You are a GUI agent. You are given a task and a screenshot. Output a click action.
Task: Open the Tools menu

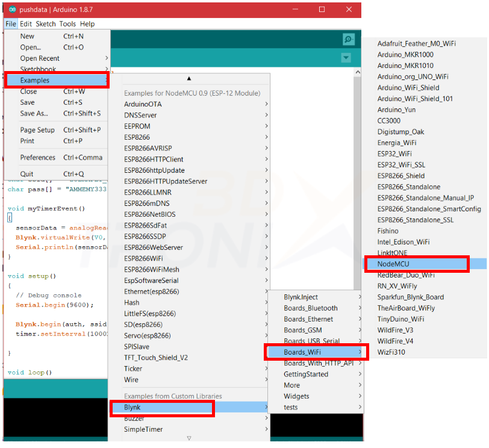coord(67,24)
